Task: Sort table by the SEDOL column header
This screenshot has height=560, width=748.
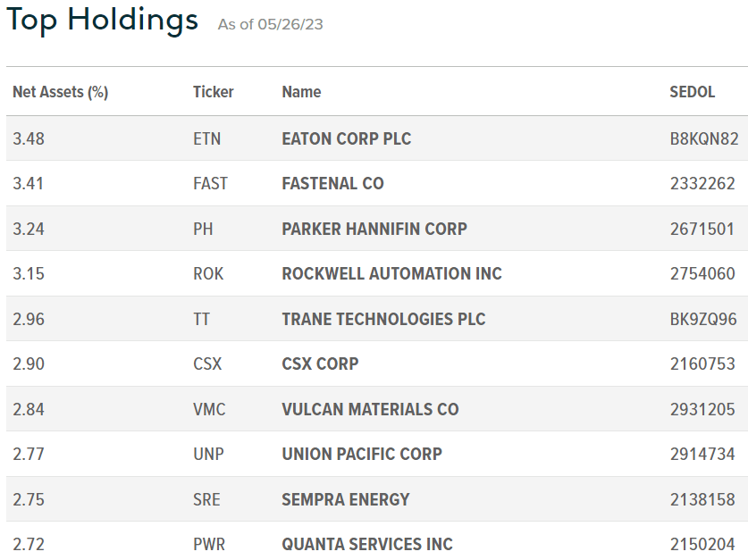Action: coord(693,91)
